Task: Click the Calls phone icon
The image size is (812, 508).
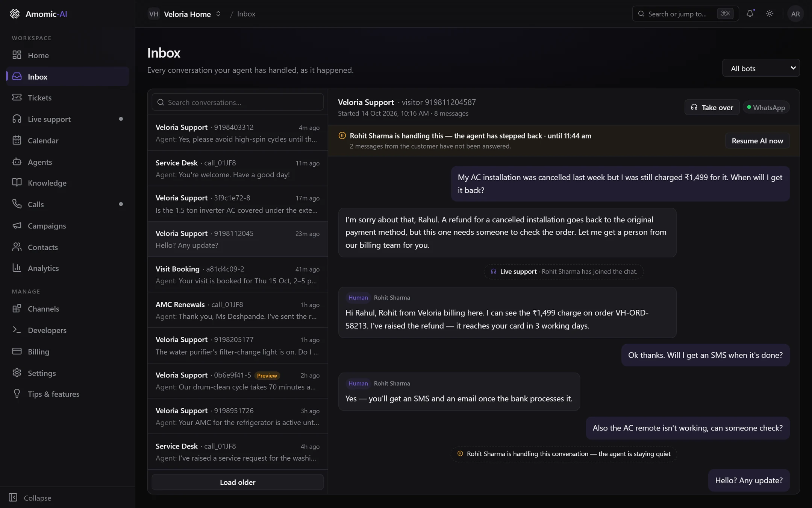Action: click(x=17, y=204)
